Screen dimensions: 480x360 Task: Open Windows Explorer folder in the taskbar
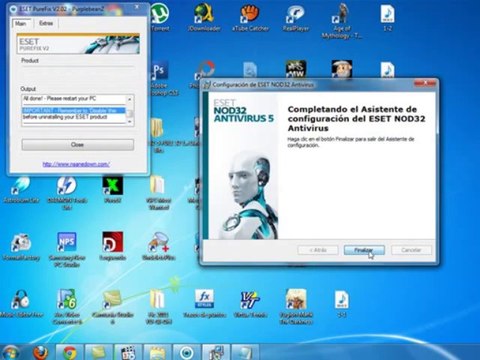[x=157, y=353]
